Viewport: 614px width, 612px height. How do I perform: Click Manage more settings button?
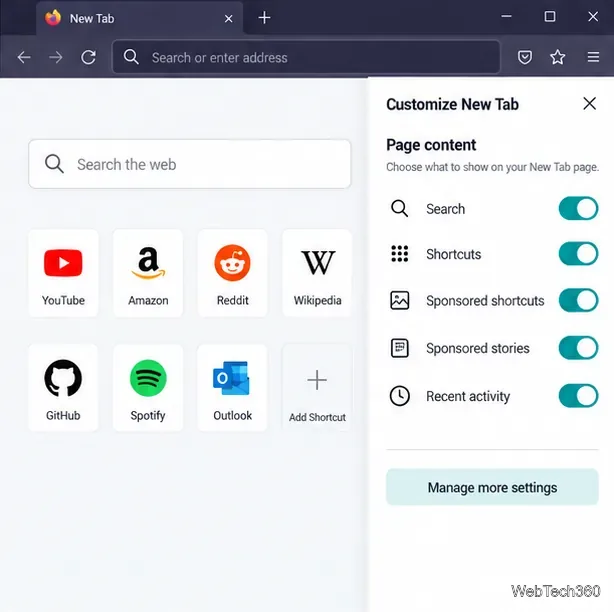(x=492, y=487)
